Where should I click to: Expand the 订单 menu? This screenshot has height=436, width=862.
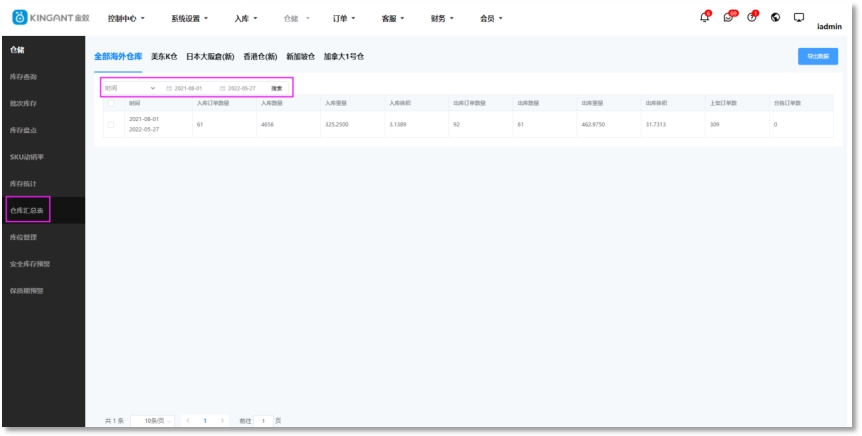pyautogui.click(x=344, y=18)
